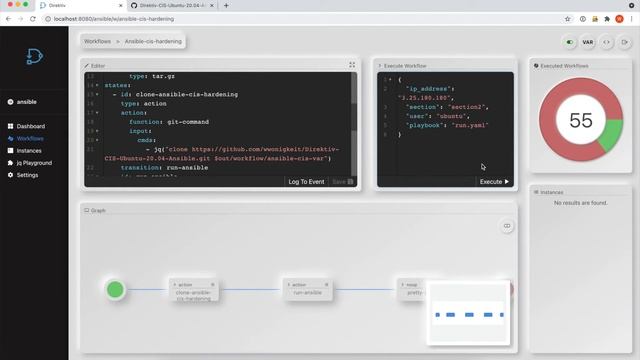Click the icon on run-ansible node header
640x360 pixels.
point(327,284)
